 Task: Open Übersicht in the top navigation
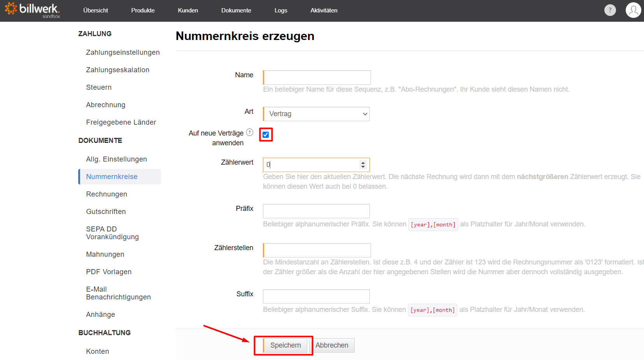tap(96, 10)
